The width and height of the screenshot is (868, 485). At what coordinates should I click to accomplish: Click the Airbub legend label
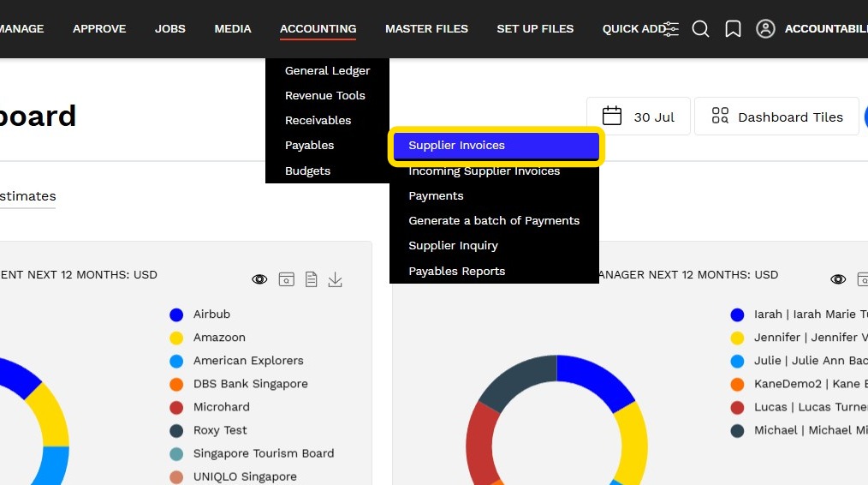(x=211, y=314)
